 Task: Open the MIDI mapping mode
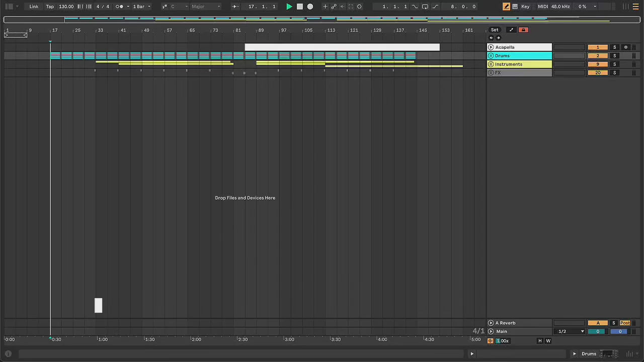click(x=542, y=7)
